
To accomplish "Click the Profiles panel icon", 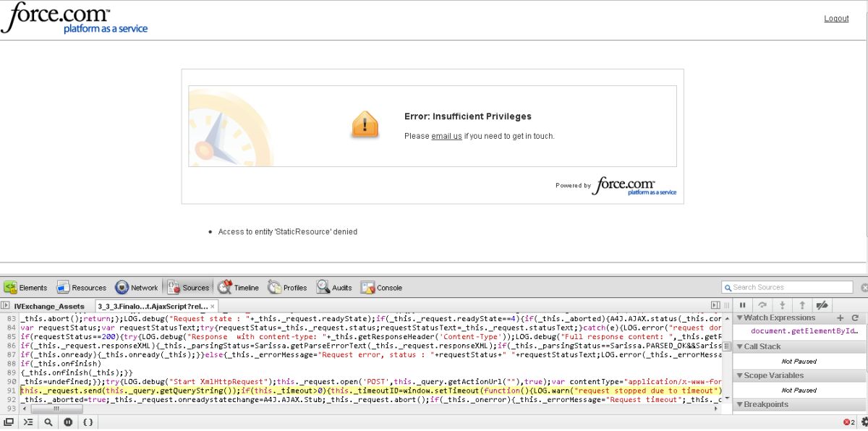I will click(x=274, y=288).
